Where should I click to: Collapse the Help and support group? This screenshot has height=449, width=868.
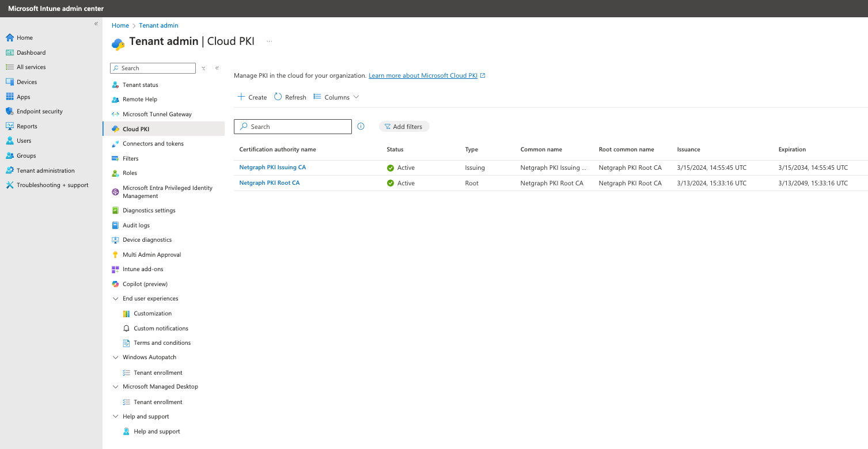point(116,417)
